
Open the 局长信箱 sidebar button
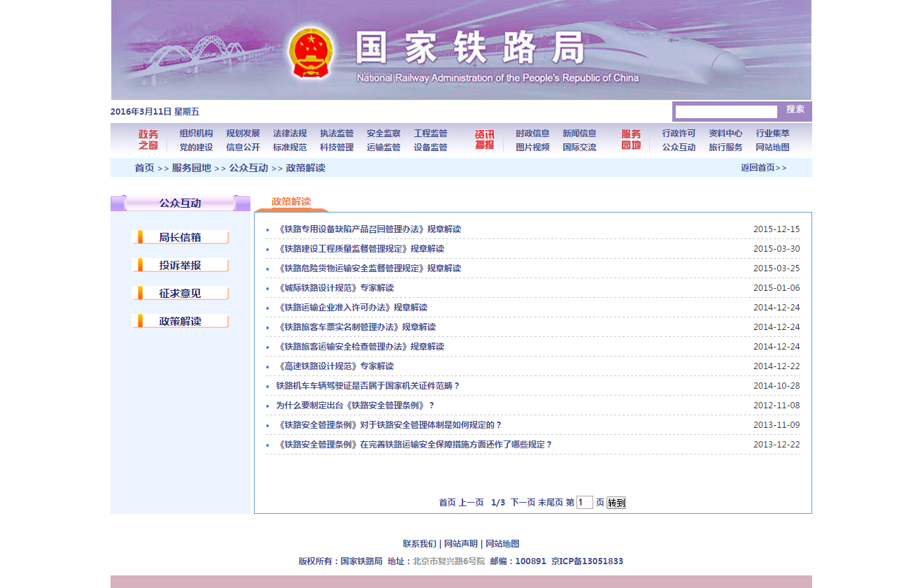pyautogui.click(x=180, y=238)
